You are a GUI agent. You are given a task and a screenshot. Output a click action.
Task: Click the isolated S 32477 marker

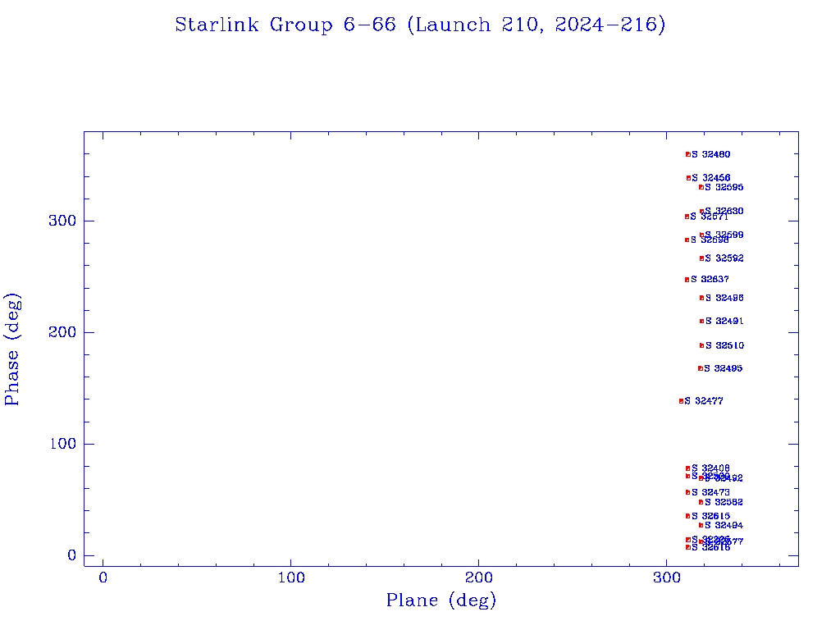pos(681,401)
